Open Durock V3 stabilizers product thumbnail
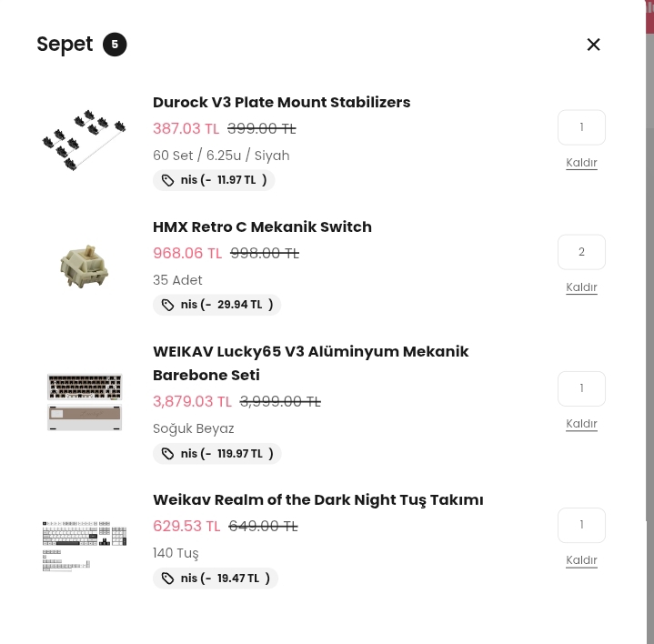 [x=85, y=140]
